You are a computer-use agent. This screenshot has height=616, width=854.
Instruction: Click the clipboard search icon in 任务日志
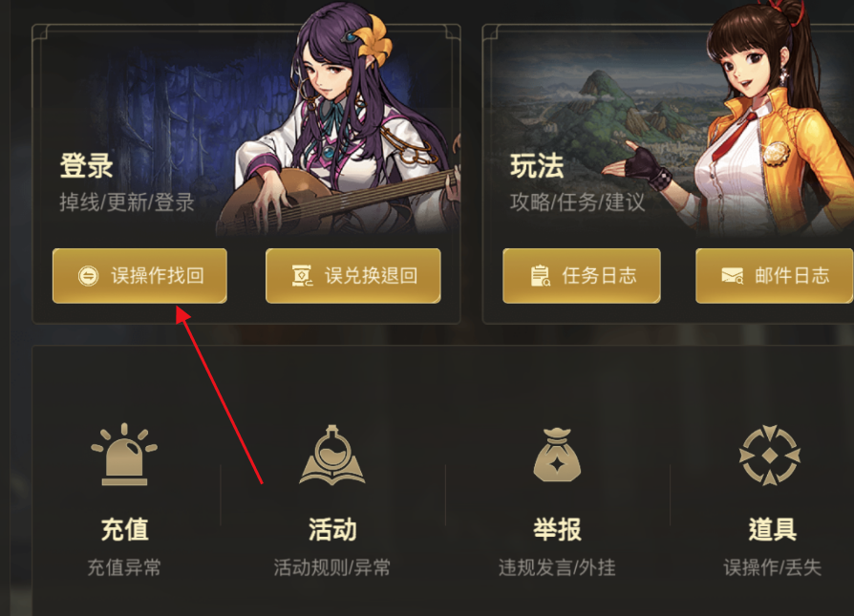point(541,276)
